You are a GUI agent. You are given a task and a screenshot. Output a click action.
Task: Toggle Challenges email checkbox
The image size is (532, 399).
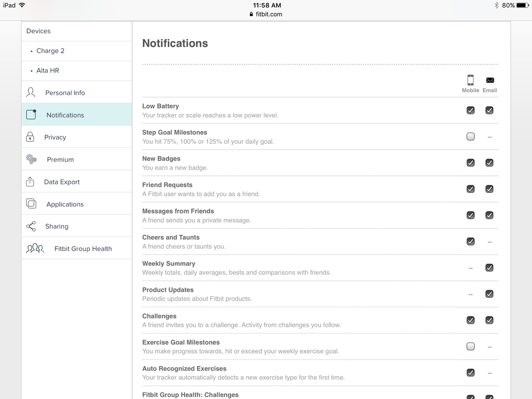[x=489, y=320]
